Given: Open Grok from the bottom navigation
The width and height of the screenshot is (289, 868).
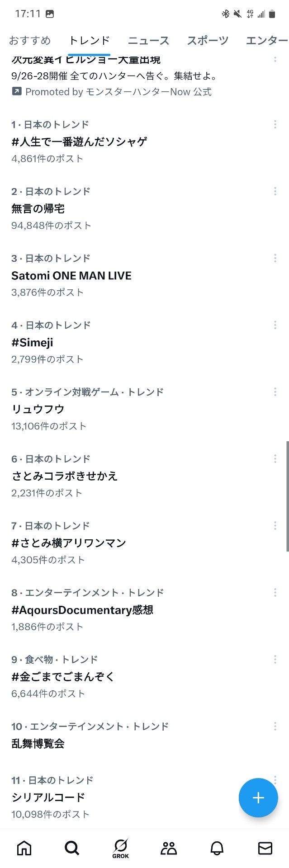Looking at the screenshot, I should [x=121, y=849].
